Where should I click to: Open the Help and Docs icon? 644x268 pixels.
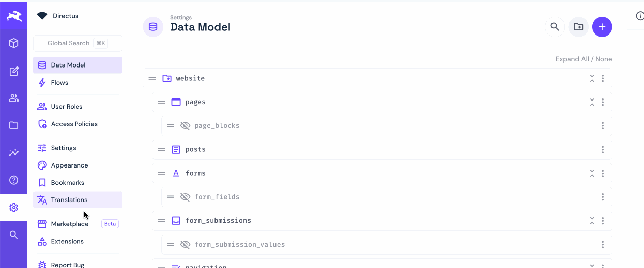[x=14, y=180]
